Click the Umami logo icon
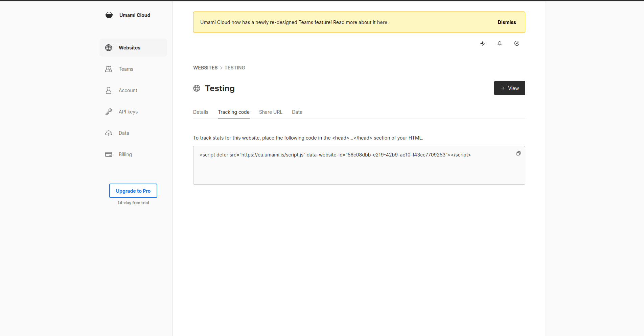This screenshot has width=644, height=336. coord(109,15)
